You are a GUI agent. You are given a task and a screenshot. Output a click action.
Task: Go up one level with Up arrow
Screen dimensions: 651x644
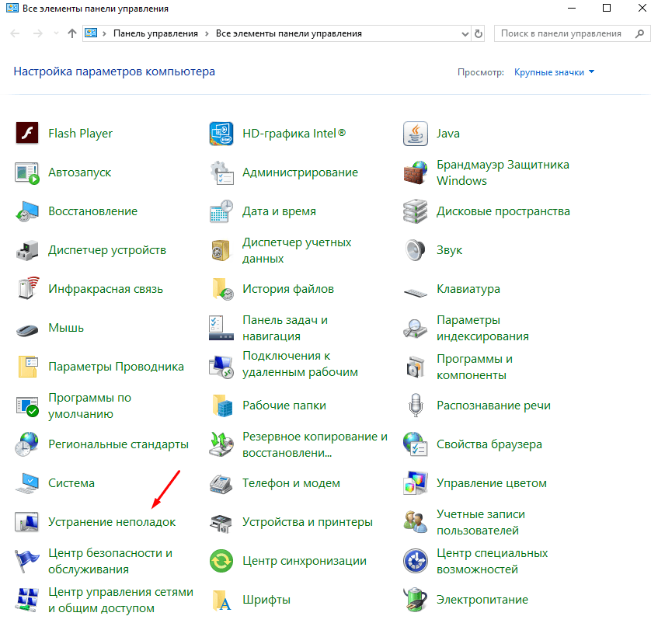72,33
